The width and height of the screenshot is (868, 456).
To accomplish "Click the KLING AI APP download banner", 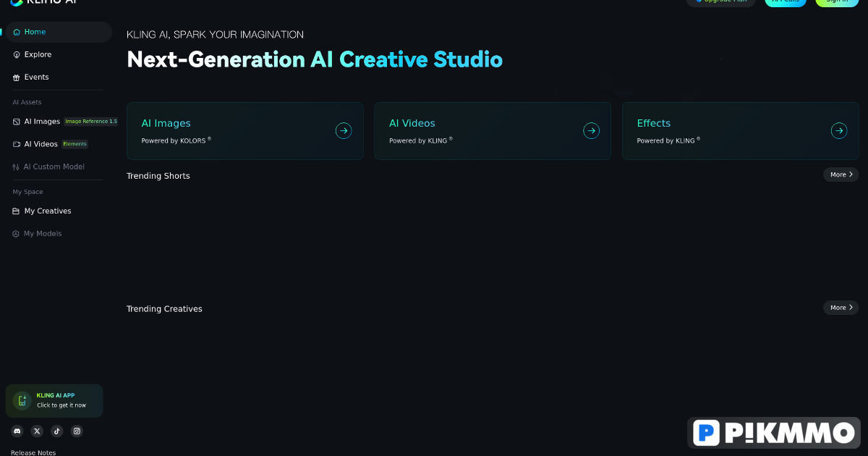I will click(x=54, y=401).
